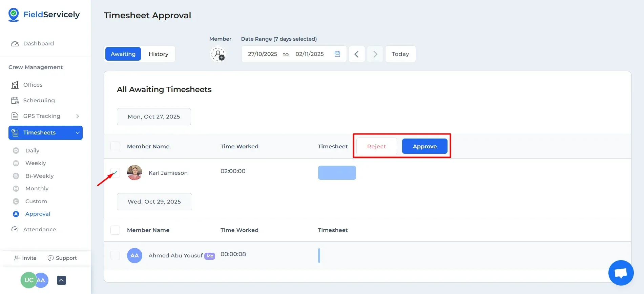Expand the account switcher up arrow
644x294 pixels.
click(x=61, y=280)
